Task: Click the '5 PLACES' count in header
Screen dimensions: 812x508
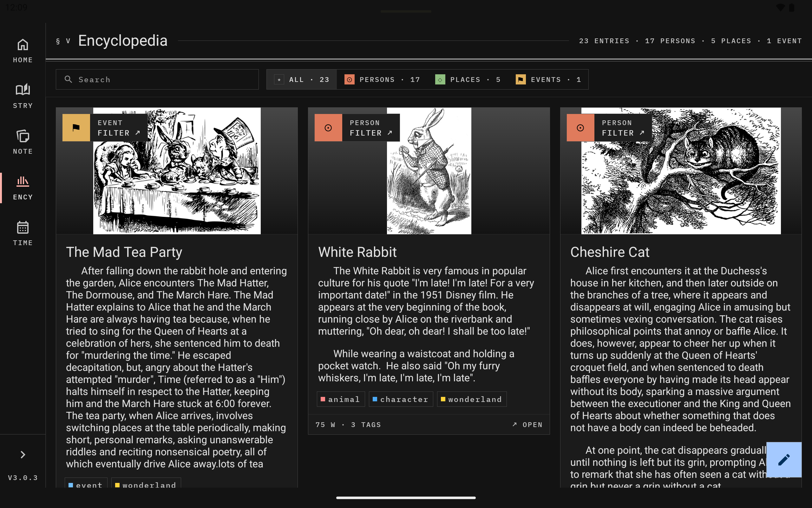Action: pos(731,41)
